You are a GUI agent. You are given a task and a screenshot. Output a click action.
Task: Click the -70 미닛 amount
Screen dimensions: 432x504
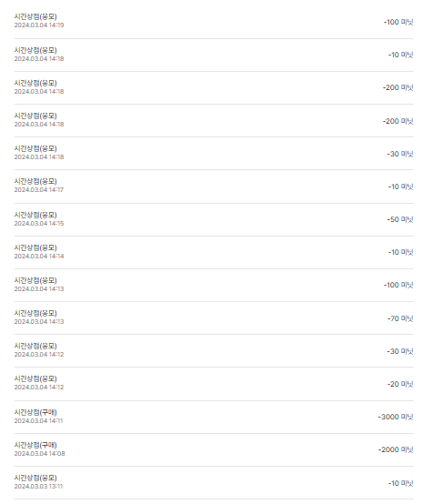pos(400,318)
